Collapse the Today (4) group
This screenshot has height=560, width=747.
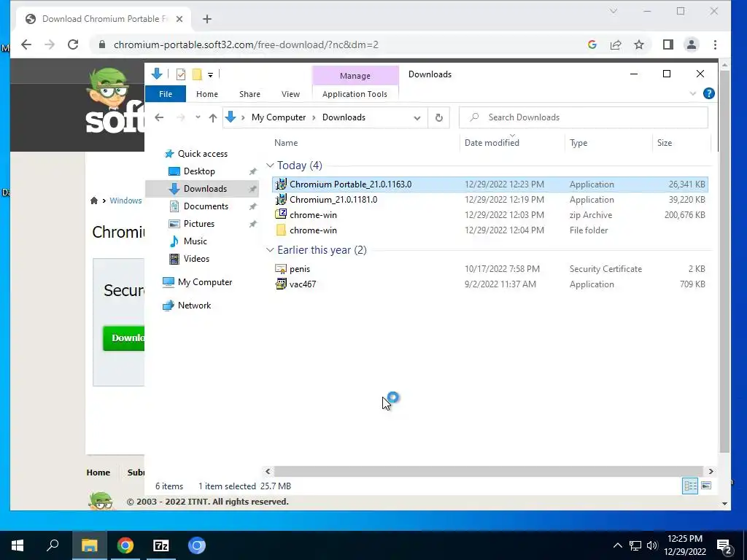click(270, 166)
